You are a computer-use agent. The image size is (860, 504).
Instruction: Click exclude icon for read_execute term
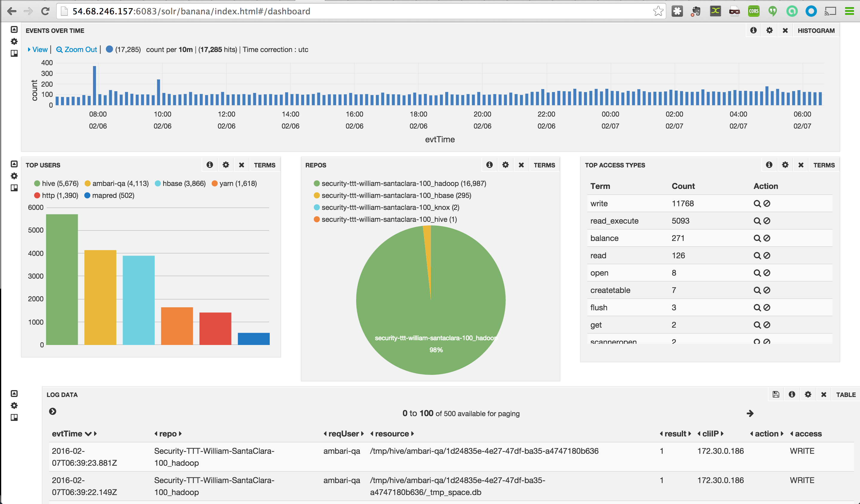tap(767, 221)
